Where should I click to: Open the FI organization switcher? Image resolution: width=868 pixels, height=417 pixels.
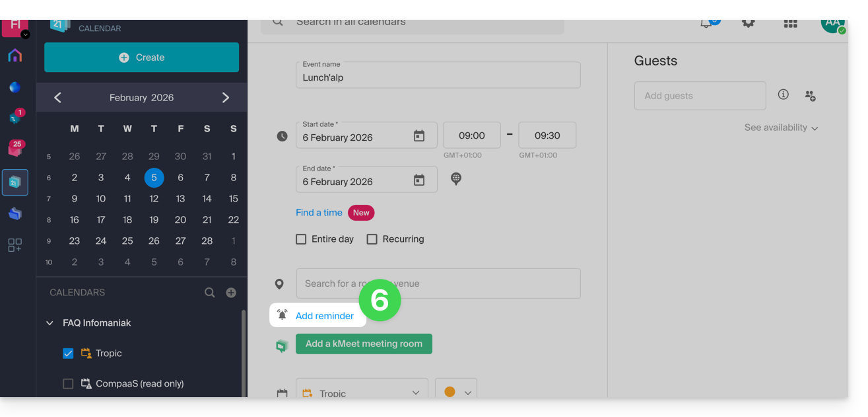tap(15, 28)
